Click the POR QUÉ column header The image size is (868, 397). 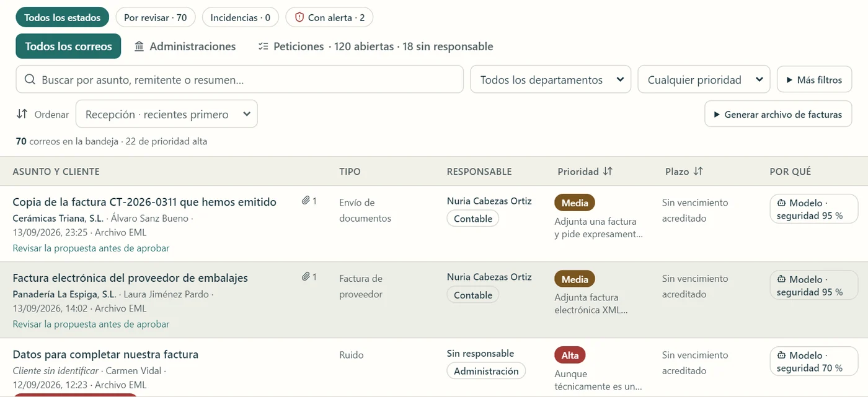[x=790, y=172]
